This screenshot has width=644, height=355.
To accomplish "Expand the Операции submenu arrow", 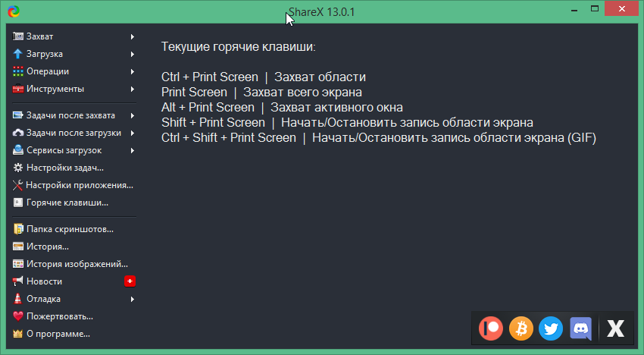I will coord(133,71).
